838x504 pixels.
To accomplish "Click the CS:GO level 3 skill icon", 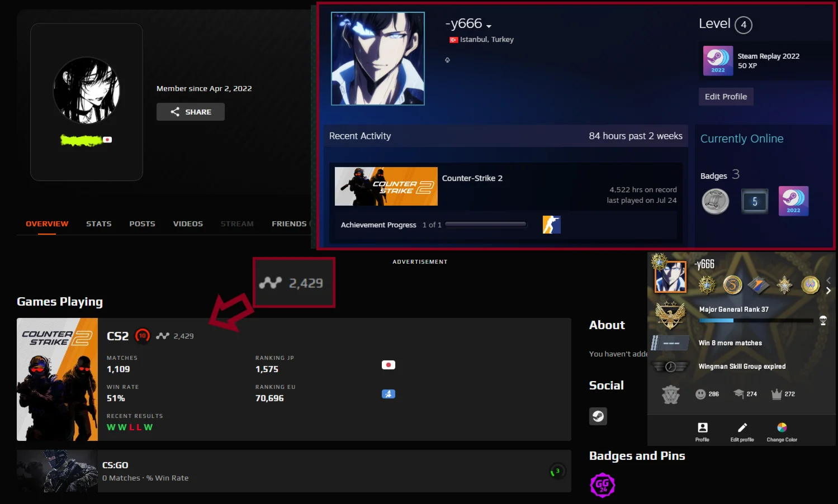I will point(557,471).
